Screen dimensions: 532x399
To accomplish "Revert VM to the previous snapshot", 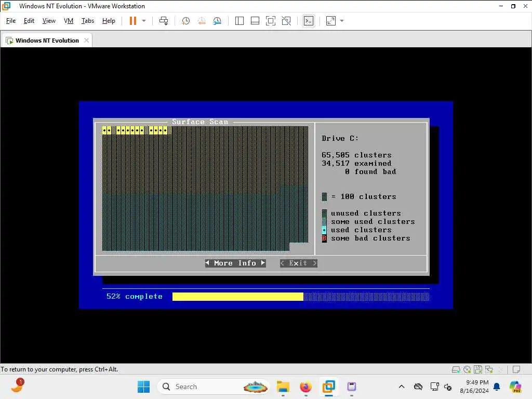I will tap(202, 21).
